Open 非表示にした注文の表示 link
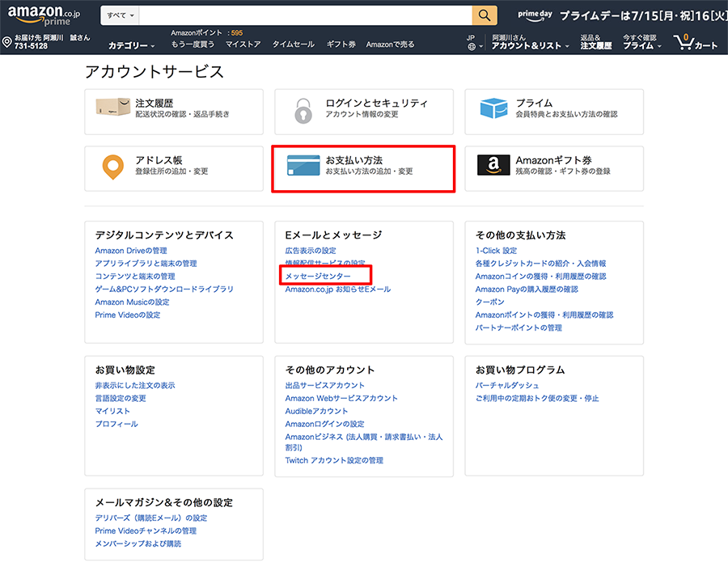Screen dimensions: 728x575 [135, 386]
